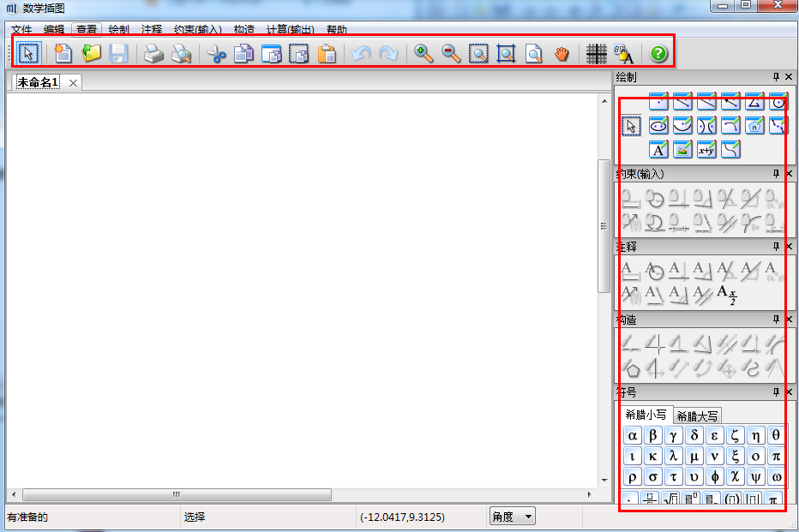Viewport: 799px width, 532px height.
Task: Activate the pan hand tool
Action: pyautogui.click(x=562, y=53)
